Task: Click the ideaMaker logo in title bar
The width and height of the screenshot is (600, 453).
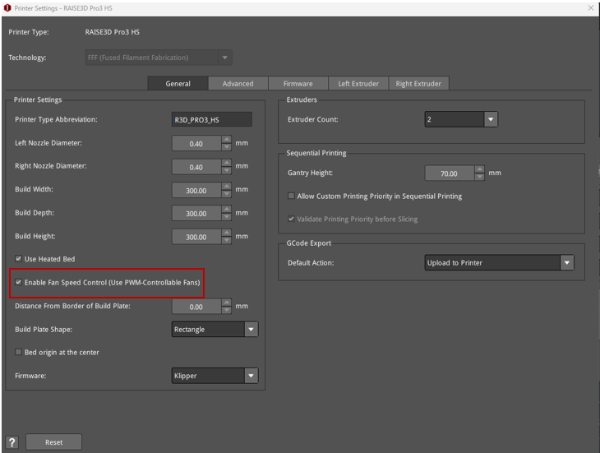Action: (x=7, y=8)
